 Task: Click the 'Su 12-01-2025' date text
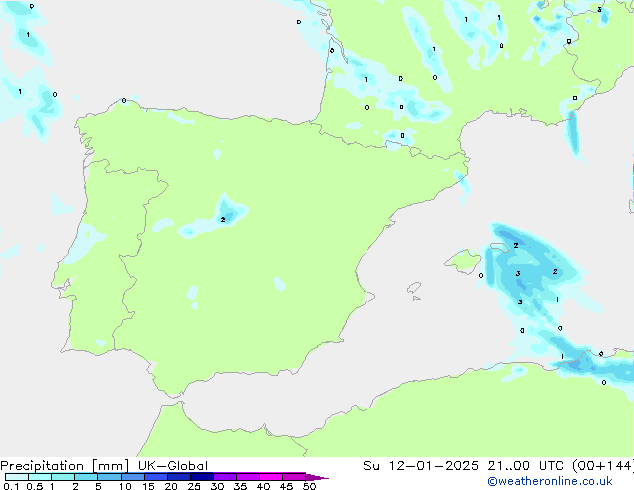[421, 466]
